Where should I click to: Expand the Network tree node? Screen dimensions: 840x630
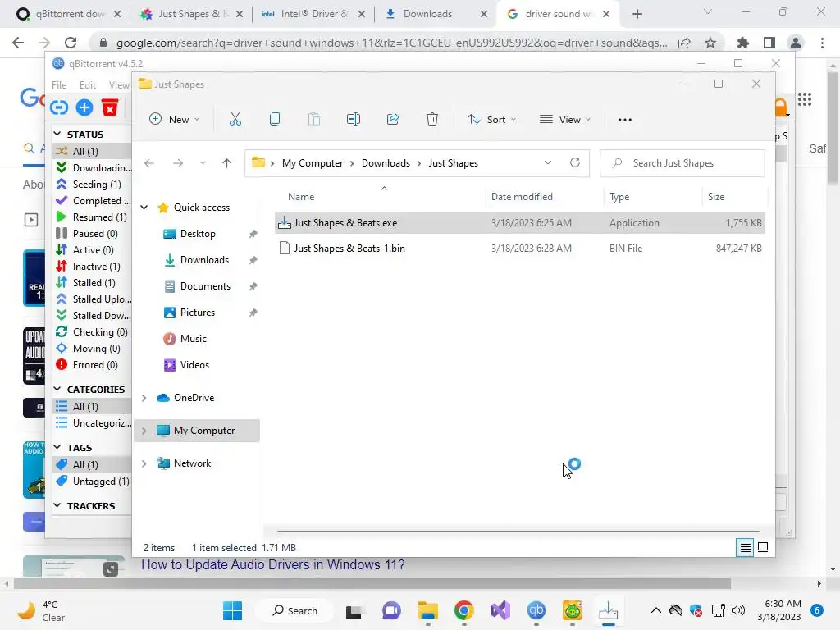point(144,463)
